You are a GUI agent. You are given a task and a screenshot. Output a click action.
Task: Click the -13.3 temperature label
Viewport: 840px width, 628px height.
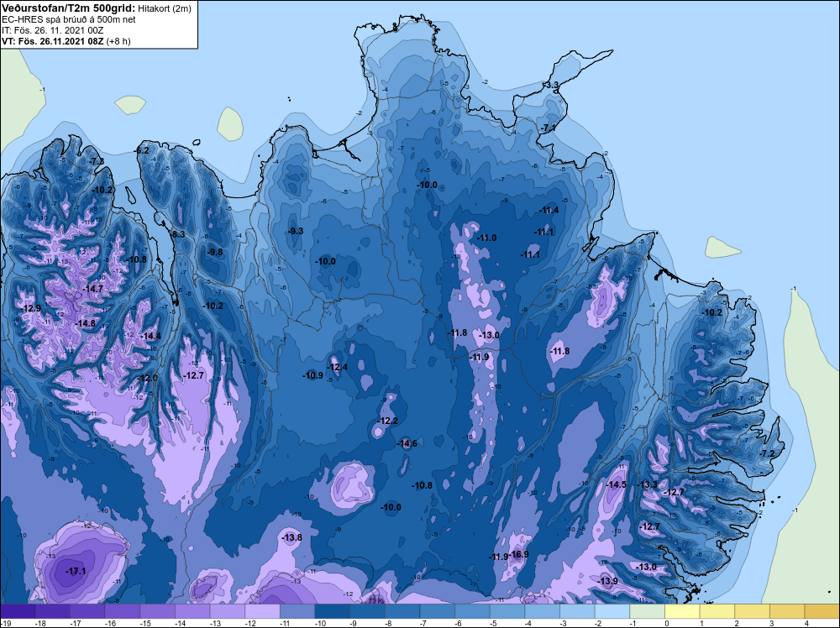point(647,484)
